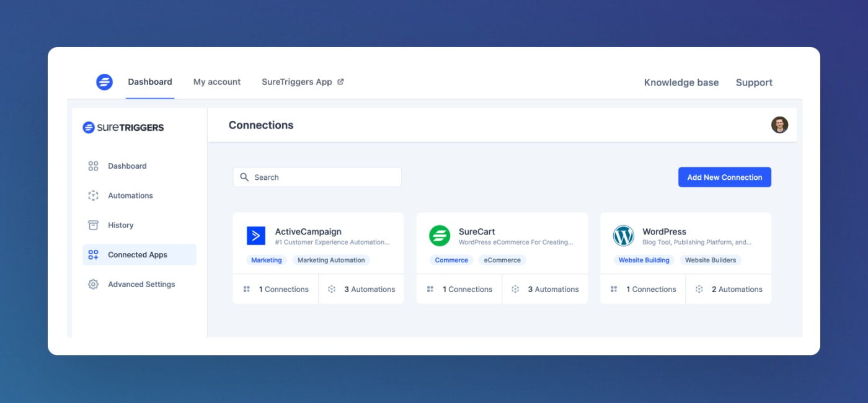Select Connected Apps in the sidebar
The image size is (868, 403).
pos(139,255)
